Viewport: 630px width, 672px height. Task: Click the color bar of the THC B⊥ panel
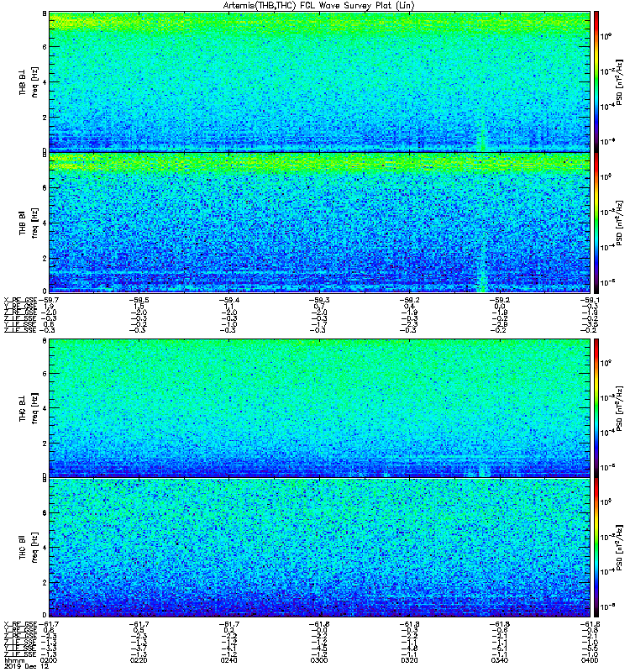click(x=596, y=408)
